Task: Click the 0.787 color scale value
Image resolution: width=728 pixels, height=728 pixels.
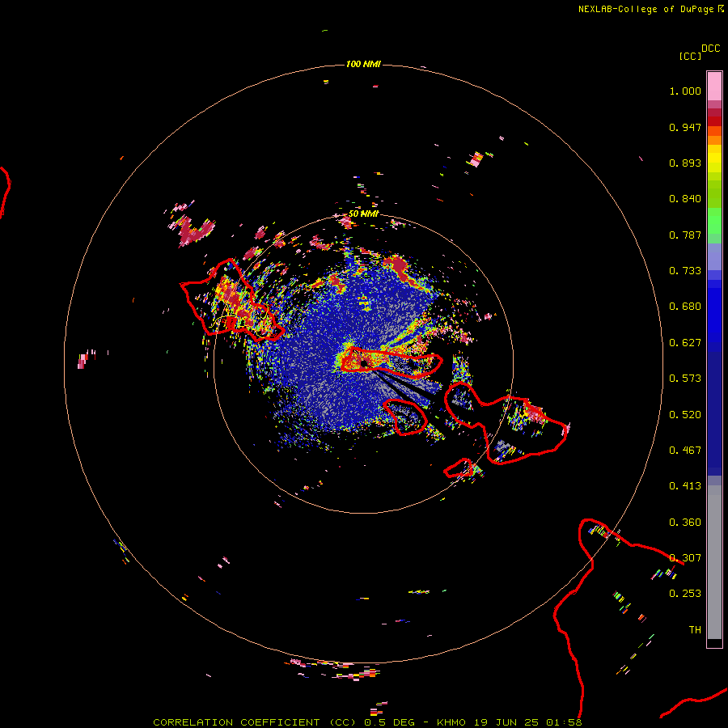Action: click(x=685, y=235)
